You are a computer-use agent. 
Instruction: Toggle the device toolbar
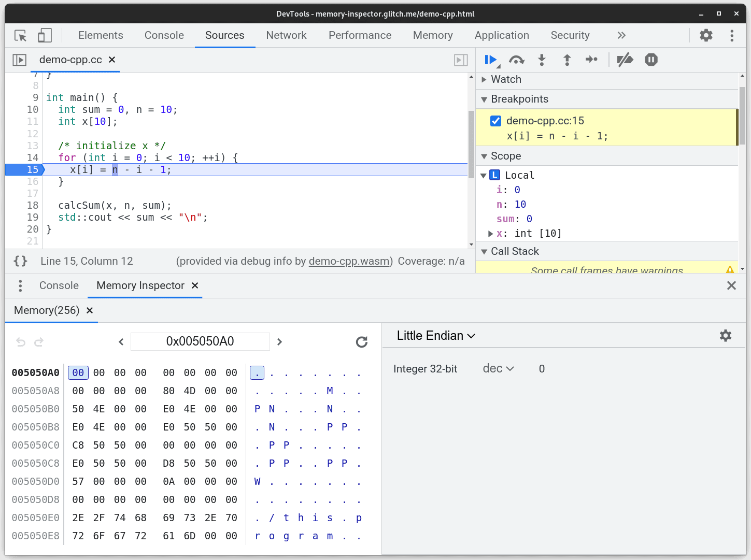[x=45, y=35]
